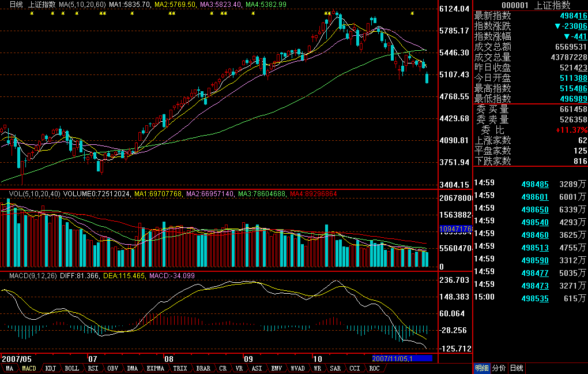
Task: Open the RSI indicator tab
Action: 93,368
